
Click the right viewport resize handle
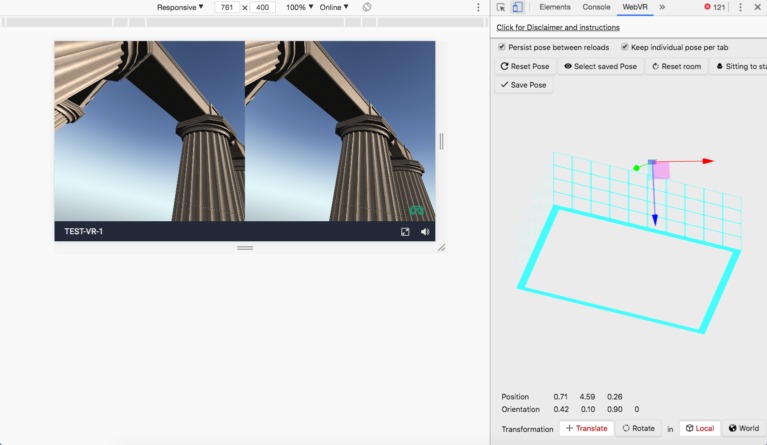tap(441, 141)
